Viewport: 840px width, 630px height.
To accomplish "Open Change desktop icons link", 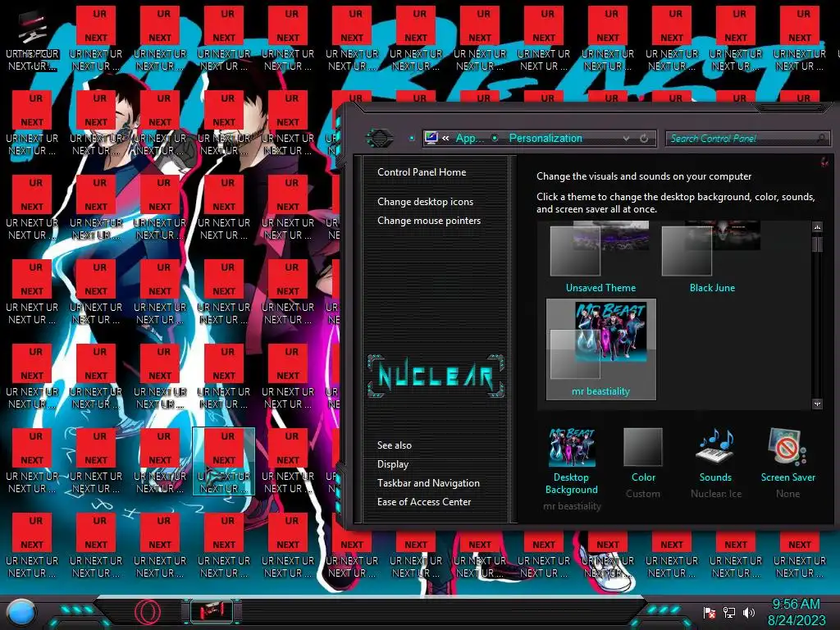I will click(x=426, y=202).
